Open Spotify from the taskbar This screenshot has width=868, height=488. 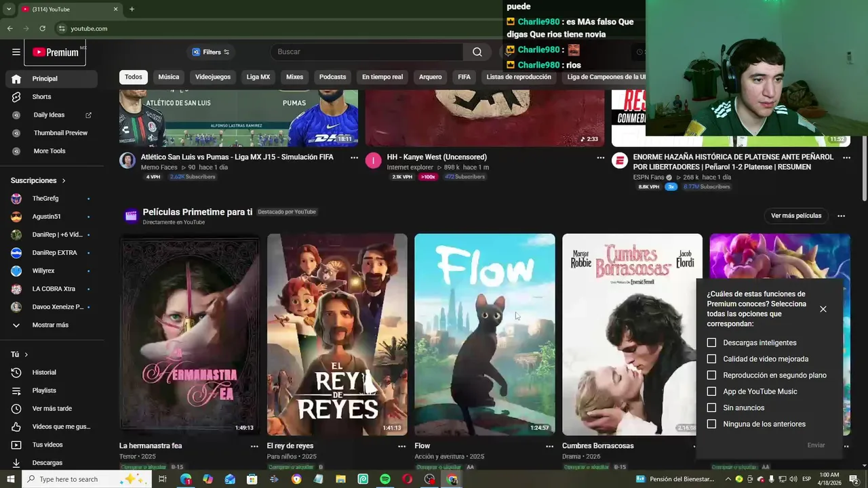coord(385,479)
